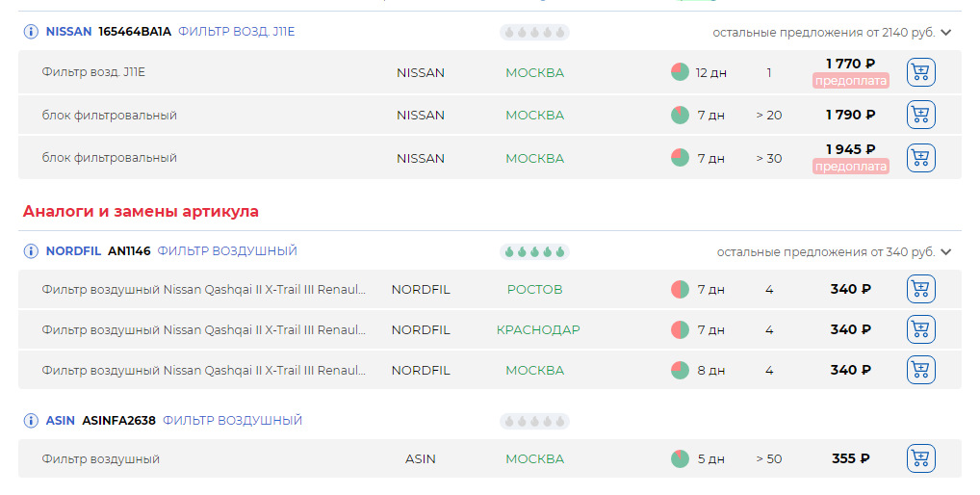Click the NORDFIL rating drops indicator
The height and width of the screenshot is (495, 980).
tap(534, 252)
